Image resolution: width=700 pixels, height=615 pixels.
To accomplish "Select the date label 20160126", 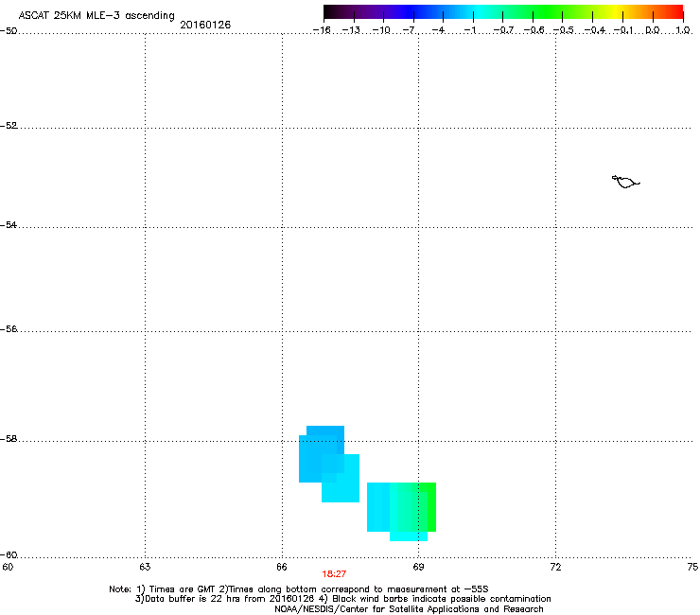I will [205, 25].
